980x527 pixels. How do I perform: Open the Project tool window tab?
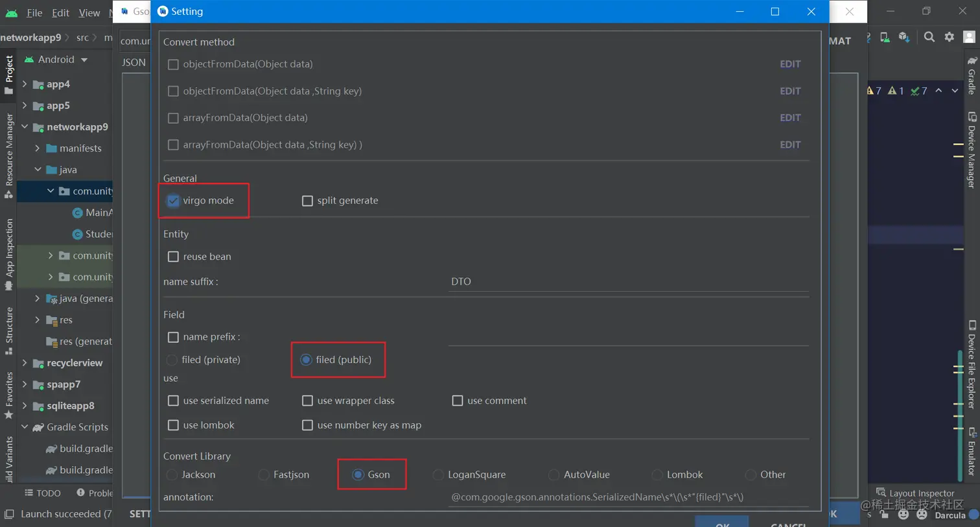pos(8,74)
